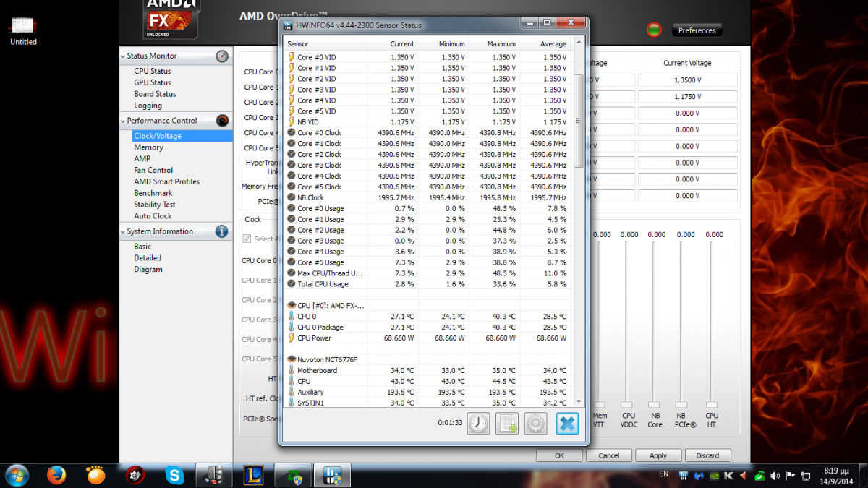This screenshot has width=868, height=488.
Task: Open the Auto Clock page
Action: (x=153, y=216)
